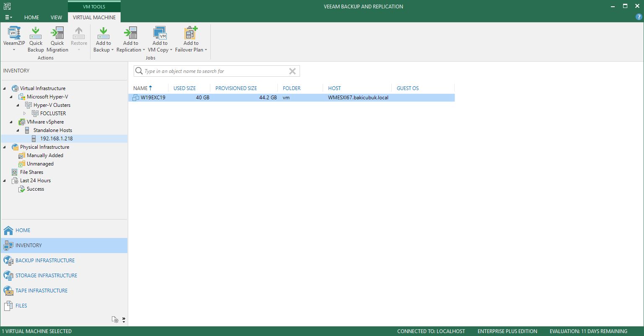Open the Help question mark icon
The height and width of the screenshot is (336, 644).
tap(639, 17)
